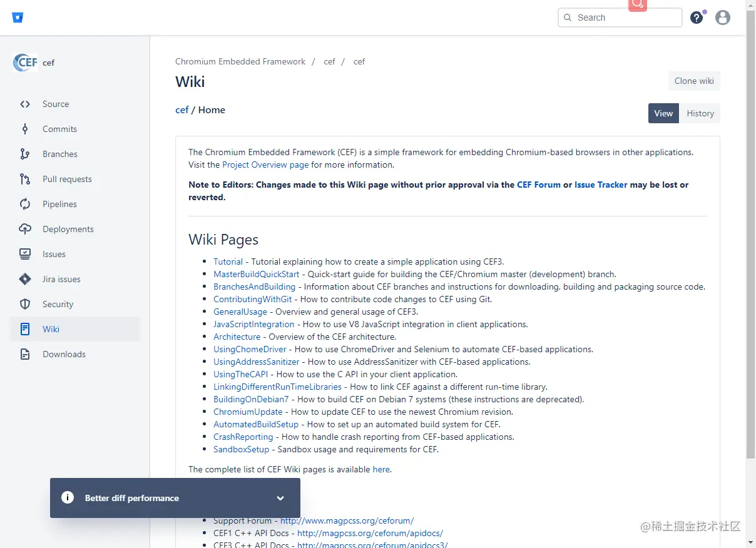The height and width of the screenshot is (548, 756).
Task: Click the CEF repository logo
Action: (x=25, y=63)
